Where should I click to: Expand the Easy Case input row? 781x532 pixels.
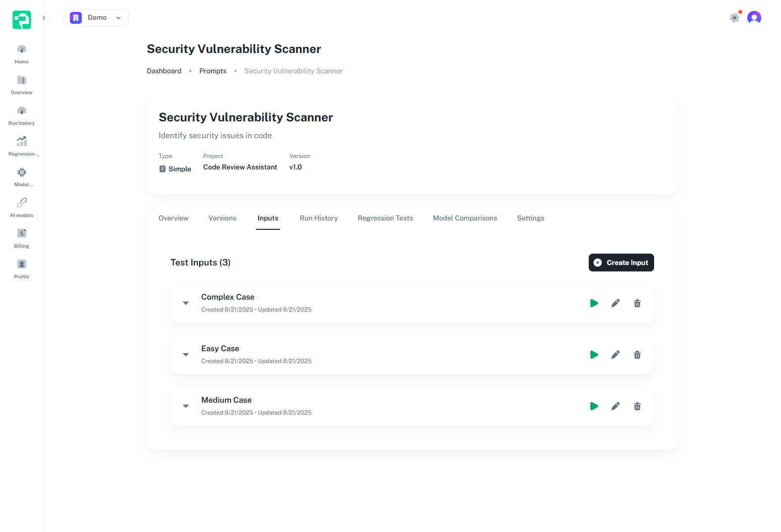186,355
